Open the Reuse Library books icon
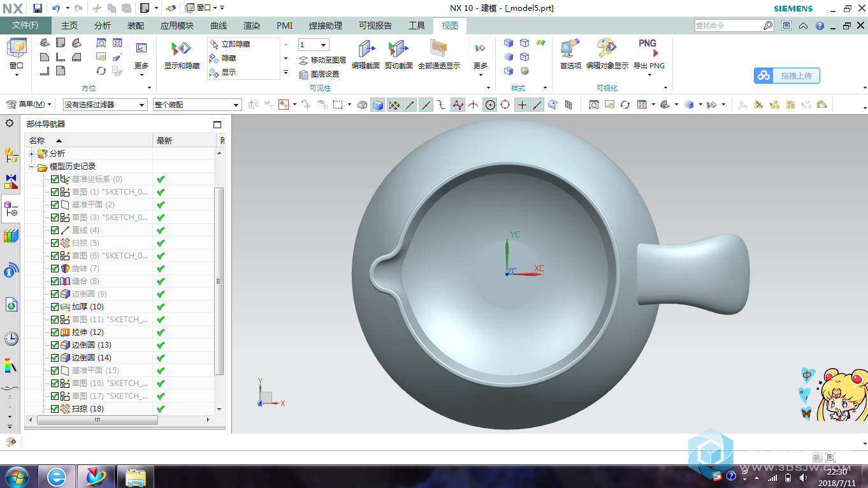The height and width of the screenshot is (488, 868). click(11, 236)
